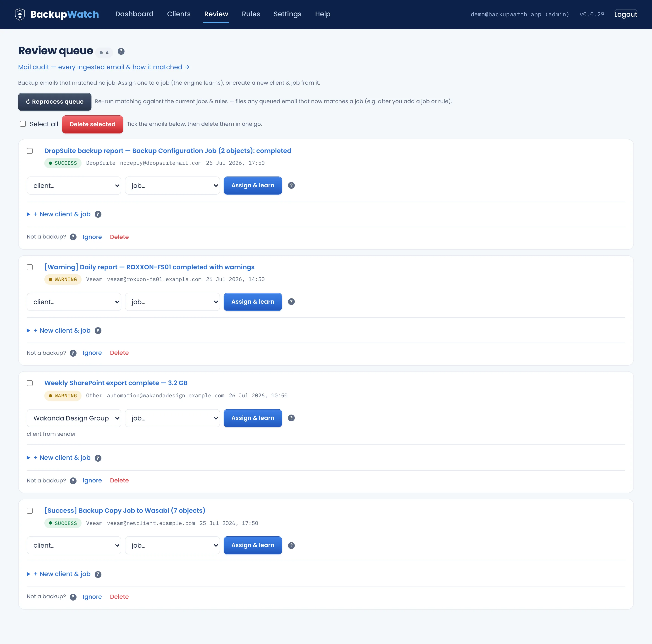
Task: Open ROXXON-FS01 completed with warnings subject link
Action: [149, 267]
